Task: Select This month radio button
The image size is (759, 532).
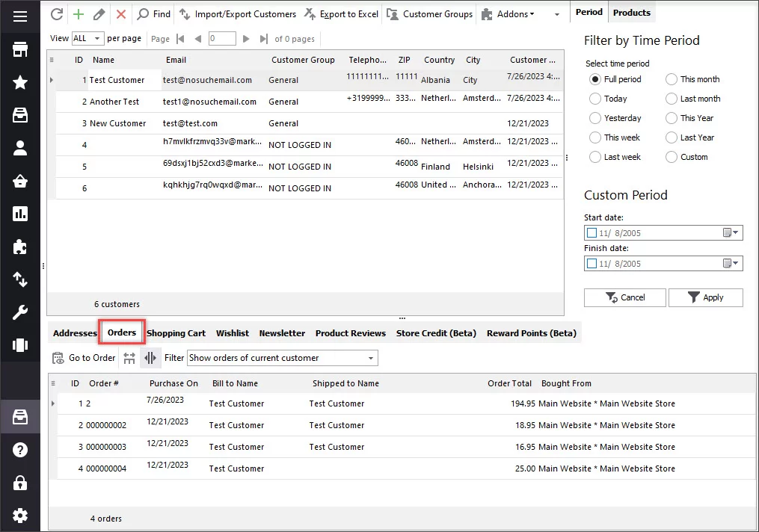Action: [x=672, y=79]
